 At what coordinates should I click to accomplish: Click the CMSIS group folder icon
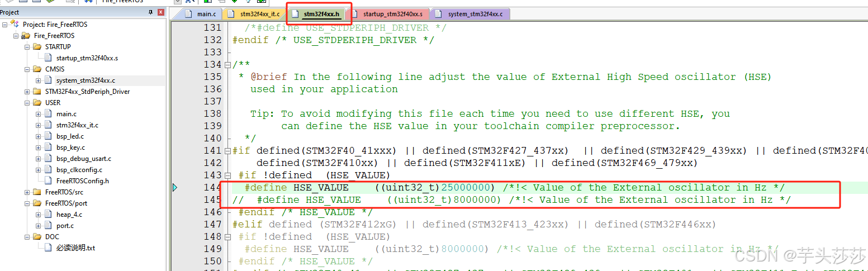[37, 69]
